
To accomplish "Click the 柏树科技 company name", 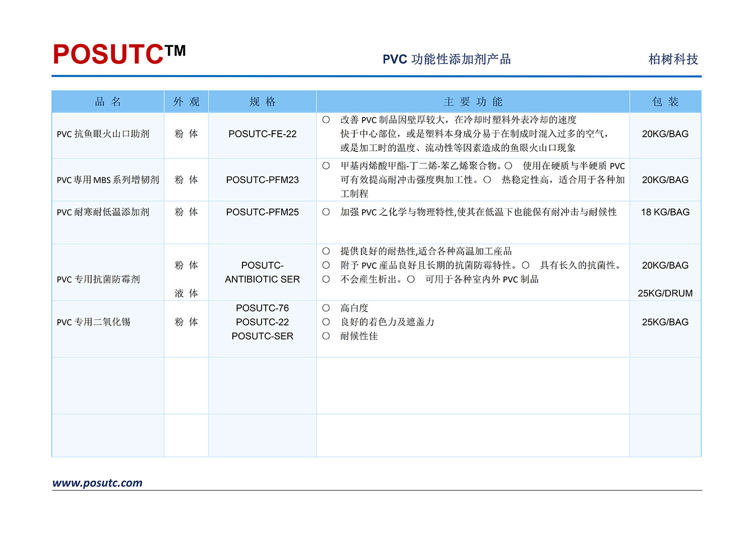I will (673, 60).
